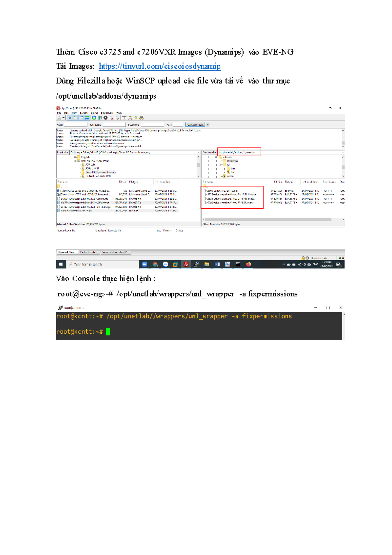This screenshot has height=555, width=392.
Task: Click the FileZilla icon in the taskbar
Action: tap(186, 264)
